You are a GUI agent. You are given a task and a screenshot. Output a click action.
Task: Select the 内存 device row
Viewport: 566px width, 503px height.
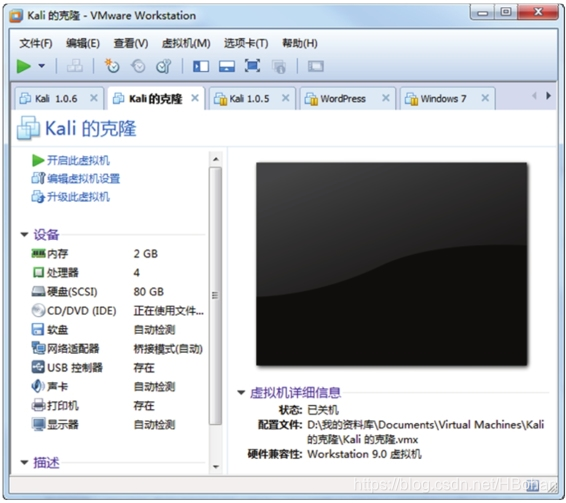coord(117,254)
